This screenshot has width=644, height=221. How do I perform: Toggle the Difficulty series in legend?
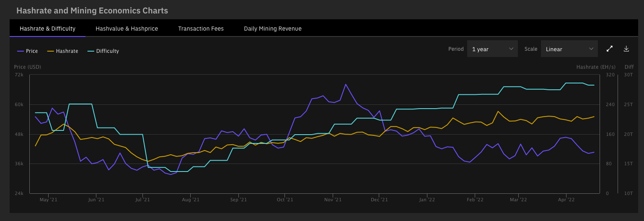[103, 51]
